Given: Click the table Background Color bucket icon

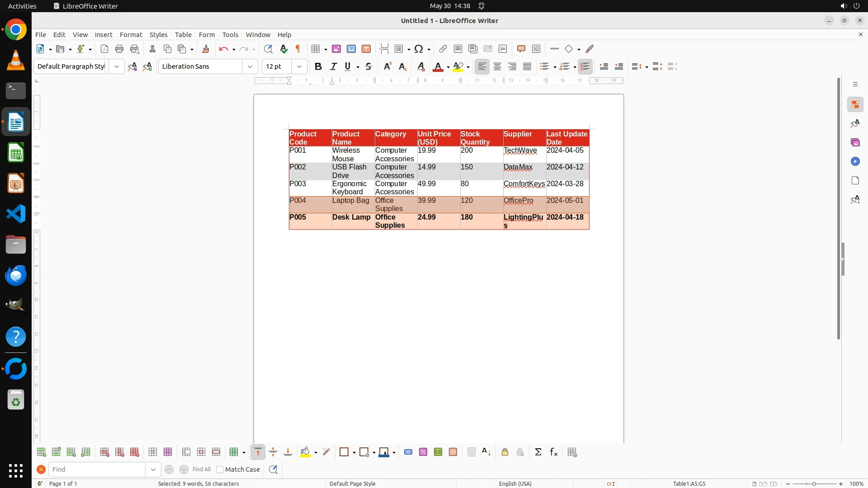Looking at the screenshot, I should pos(306,452).
